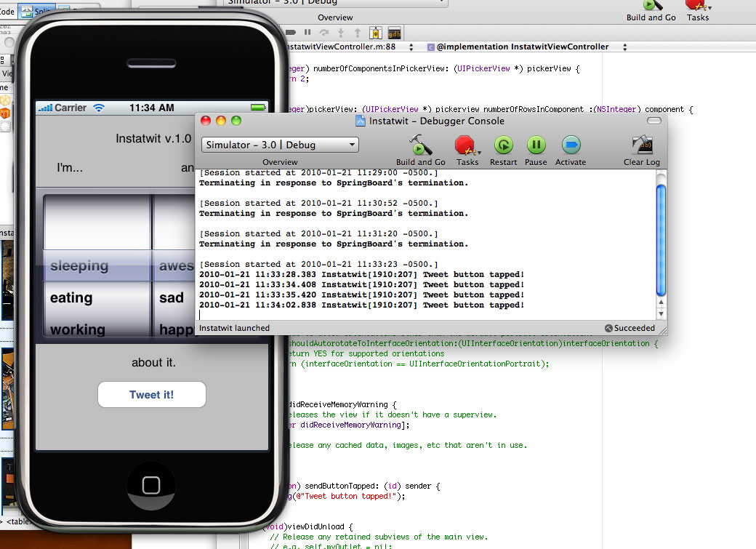Select 'sad' in the picker's second column
Viewport: 756px width, 549px height.
coord(172,297)
